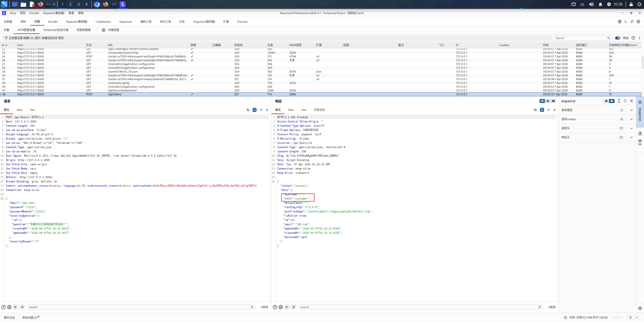Click the request search help icon

point(4,307)
